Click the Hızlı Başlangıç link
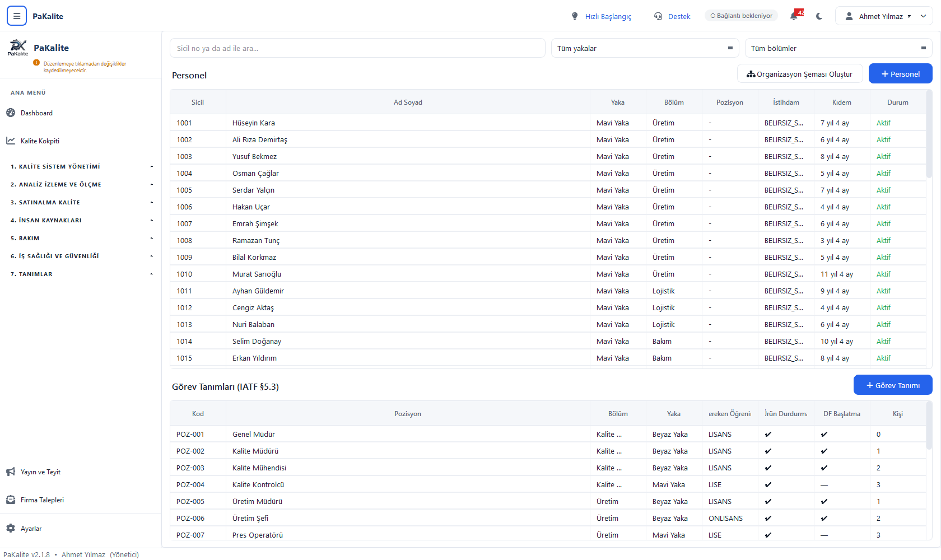 608,17
